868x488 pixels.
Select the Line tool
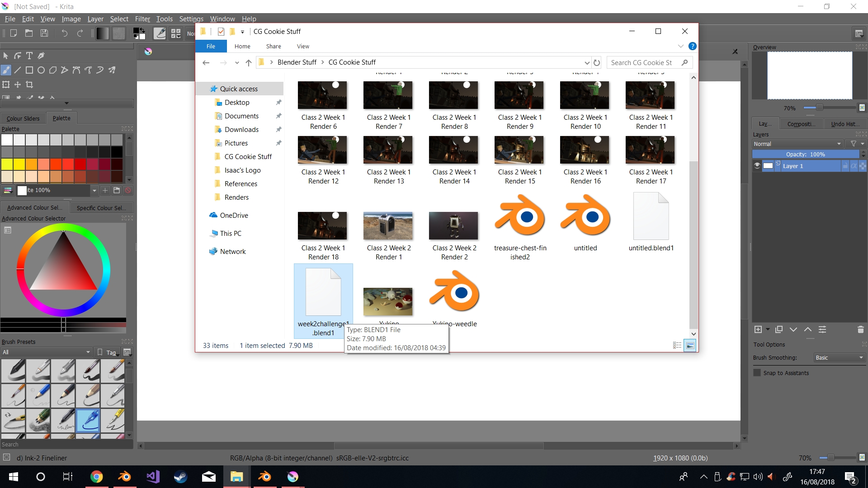(x=18, y=70)
